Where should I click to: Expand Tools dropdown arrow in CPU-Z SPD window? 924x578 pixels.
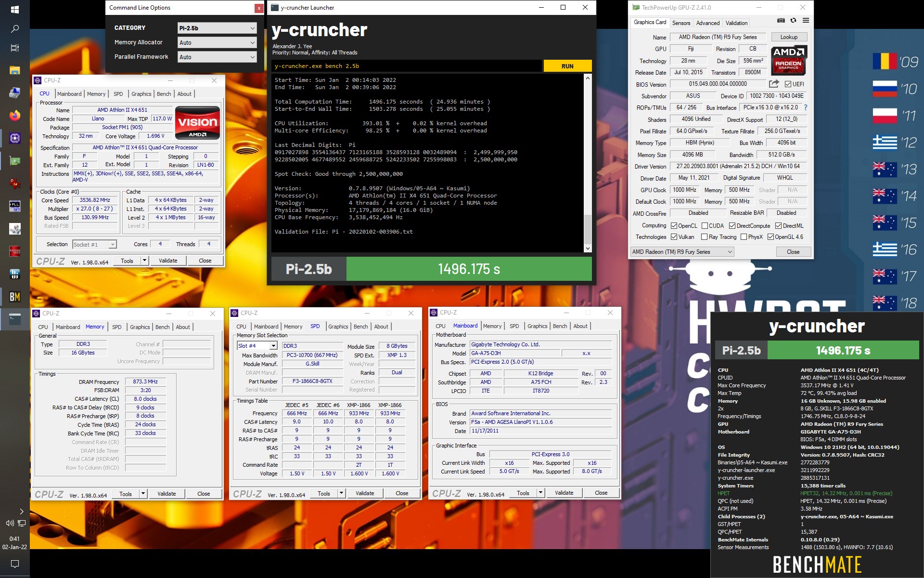pyautogui.click(x=341, y=493)
